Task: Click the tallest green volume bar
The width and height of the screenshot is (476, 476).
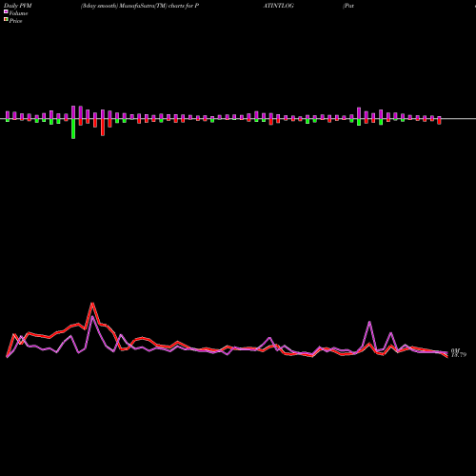Action: click(x=73, y=129)
